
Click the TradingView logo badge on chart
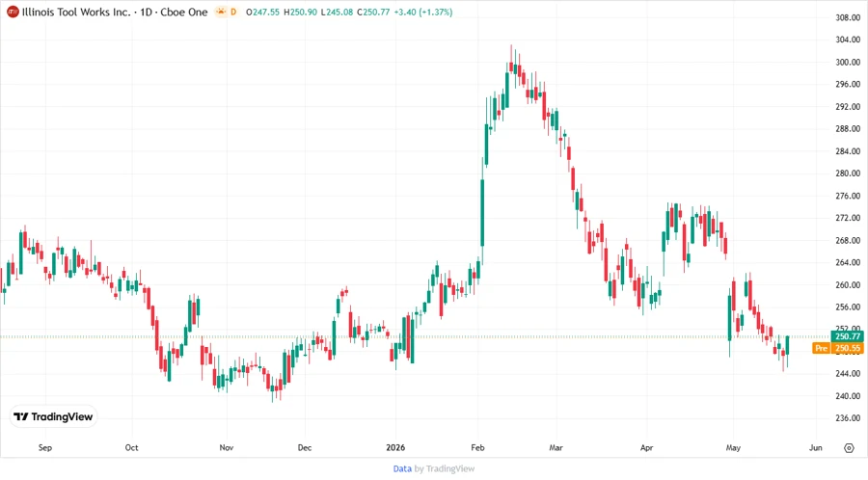coord(53,417)
